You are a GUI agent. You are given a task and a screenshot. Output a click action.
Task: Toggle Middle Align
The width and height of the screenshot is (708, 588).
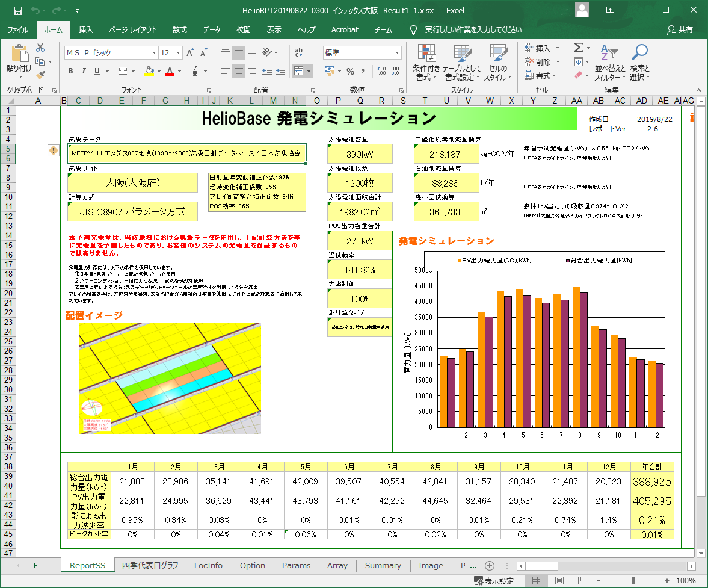pyautogui.click(x=239, y=52)
